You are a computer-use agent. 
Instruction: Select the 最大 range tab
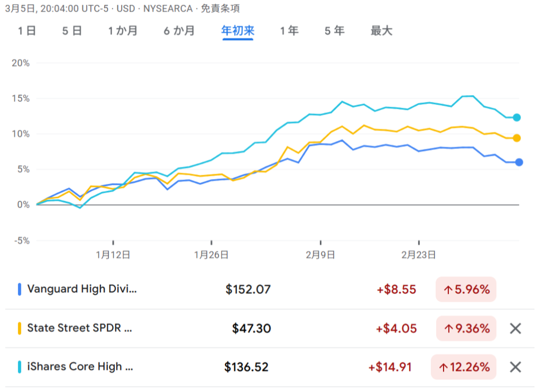tap(381, 31)
